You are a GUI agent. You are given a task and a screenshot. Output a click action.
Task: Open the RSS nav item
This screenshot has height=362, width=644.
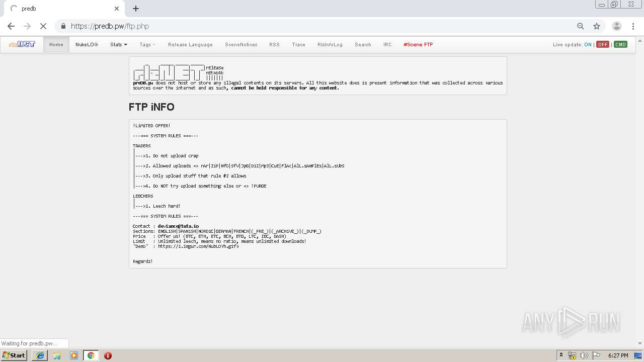click(274, 44)
